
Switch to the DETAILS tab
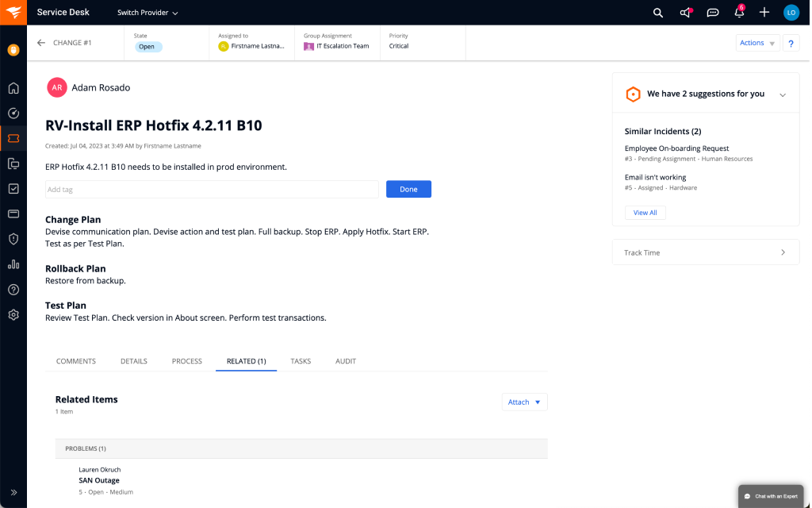tap(133, 361)
